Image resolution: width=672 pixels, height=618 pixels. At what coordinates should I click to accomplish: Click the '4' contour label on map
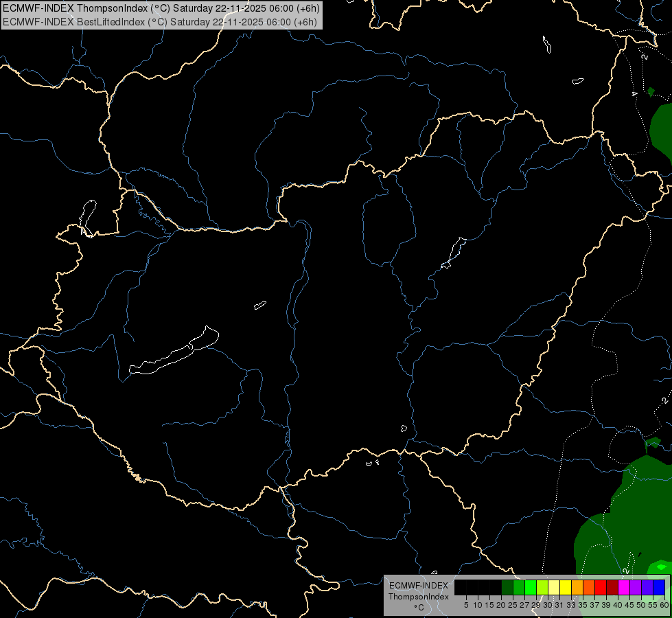click(x=635, y=93)
